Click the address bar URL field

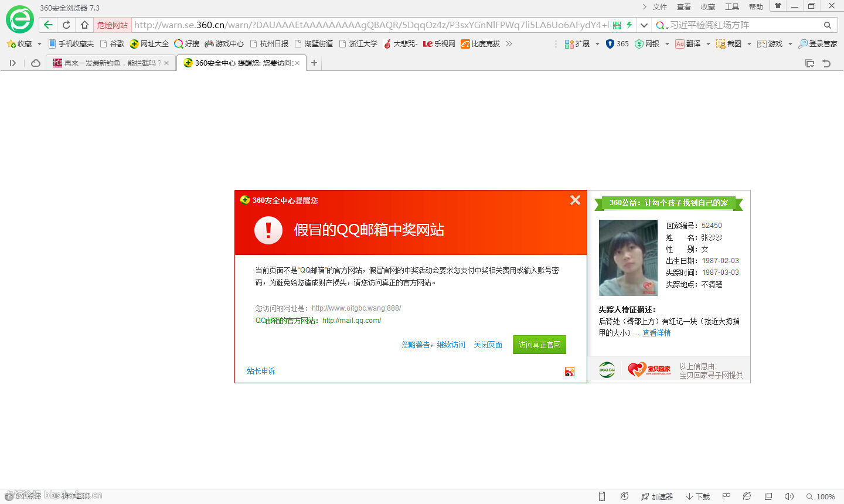pyautogui.click(x=370, y=25)
